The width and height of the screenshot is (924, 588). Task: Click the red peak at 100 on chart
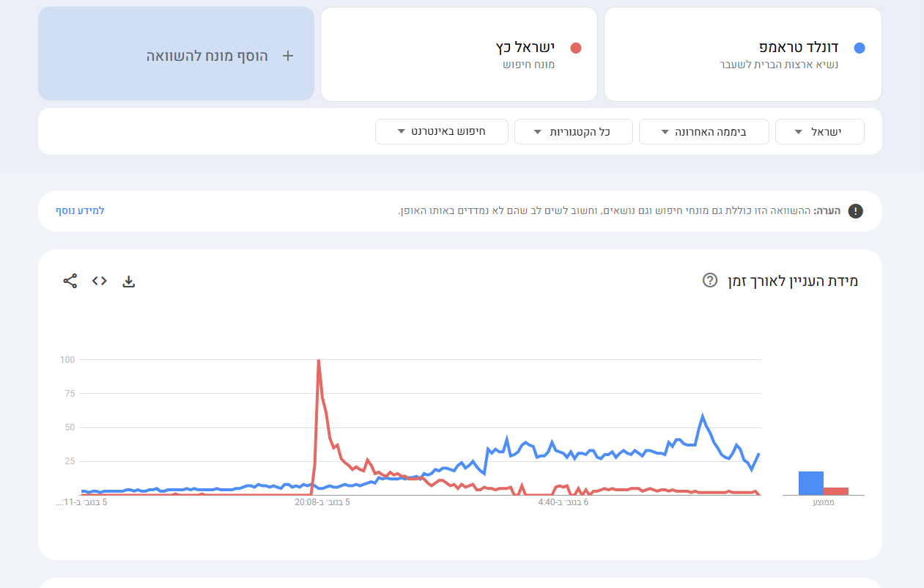coord(318,361)
